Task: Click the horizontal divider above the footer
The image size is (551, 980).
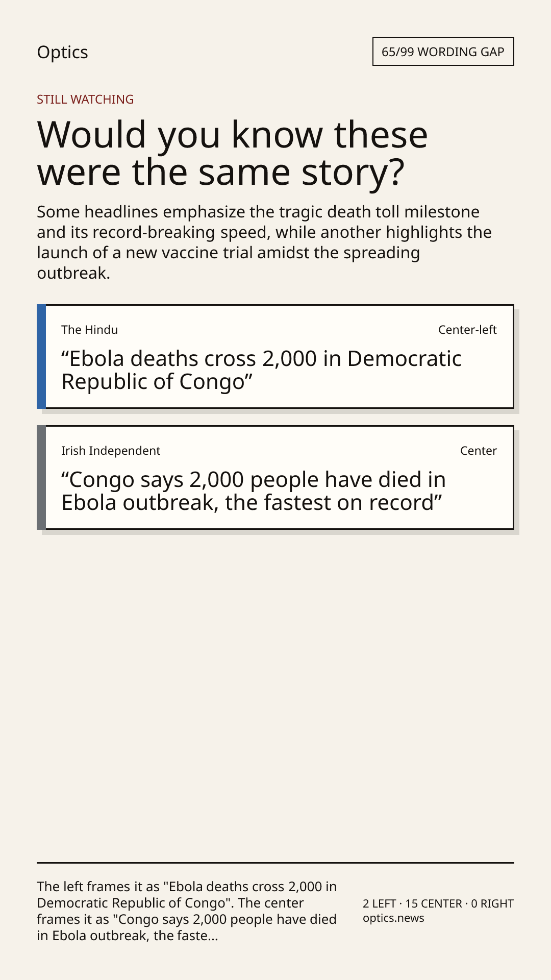Action: (x=275, y=863)
